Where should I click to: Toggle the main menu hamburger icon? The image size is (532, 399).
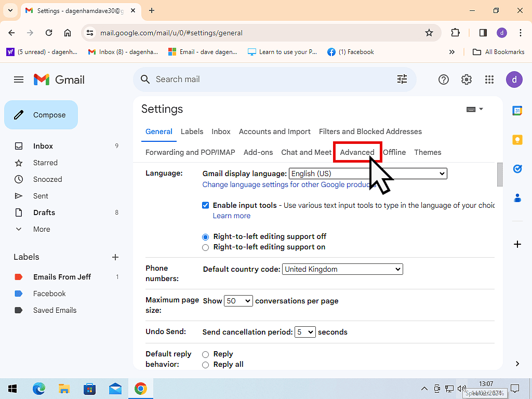19,79
